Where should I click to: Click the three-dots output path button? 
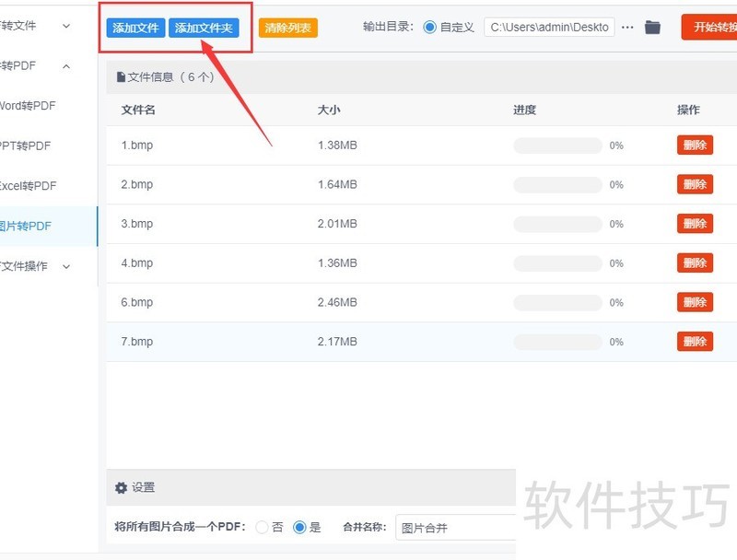(x=627, y=28)
